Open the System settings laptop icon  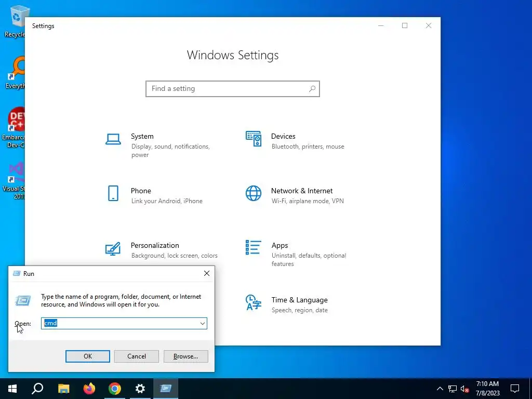[x=113, y=139]
